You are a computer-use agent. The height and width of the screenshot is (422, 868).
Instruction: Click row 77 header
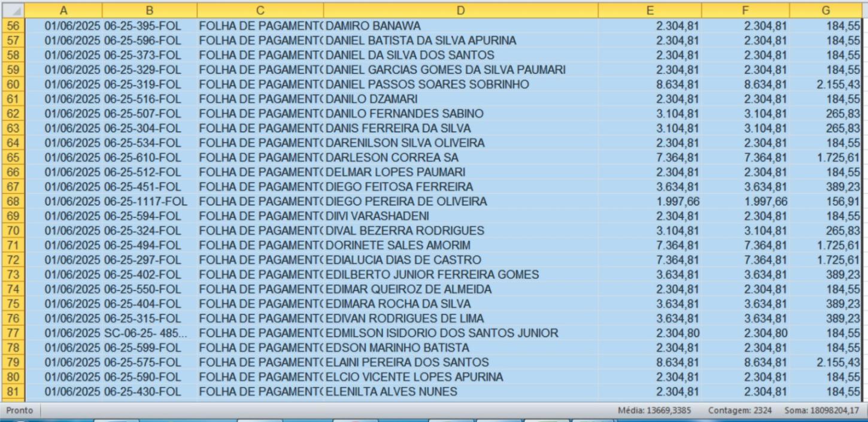click(13, 333)
